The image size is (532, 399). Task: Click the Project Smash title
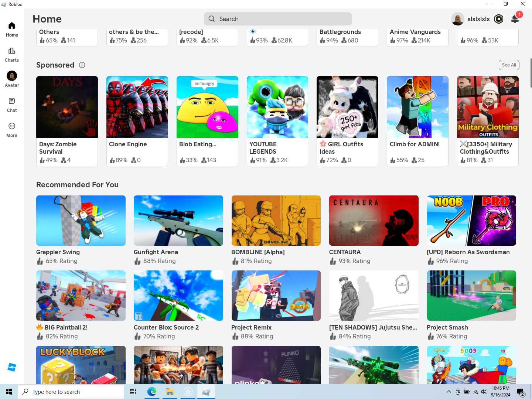[447, 327]
